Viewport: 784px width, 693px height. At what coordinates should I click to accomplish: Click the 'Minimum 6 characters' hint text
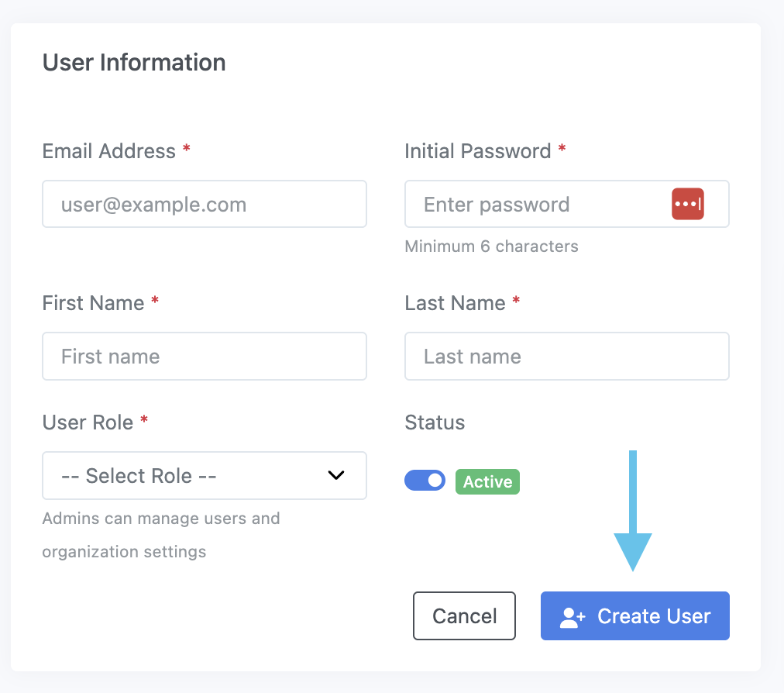click(x=491, y=247)
